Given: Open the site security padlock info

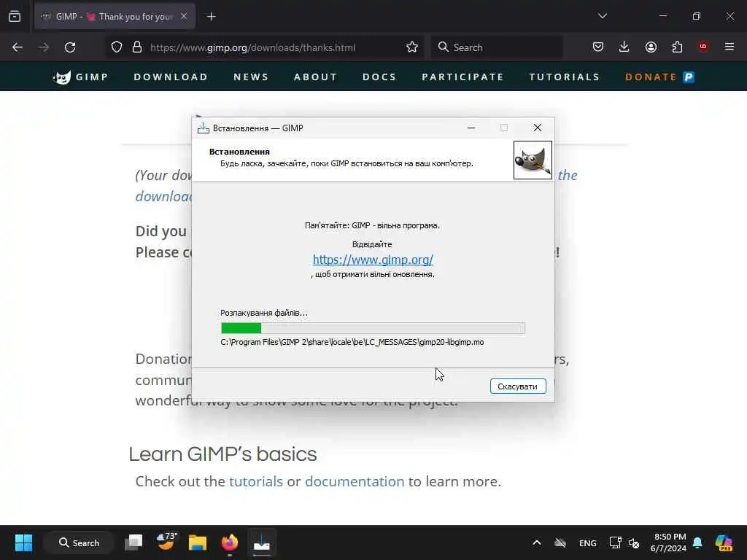Looking at the screenshot, I should tap(137, 47).
